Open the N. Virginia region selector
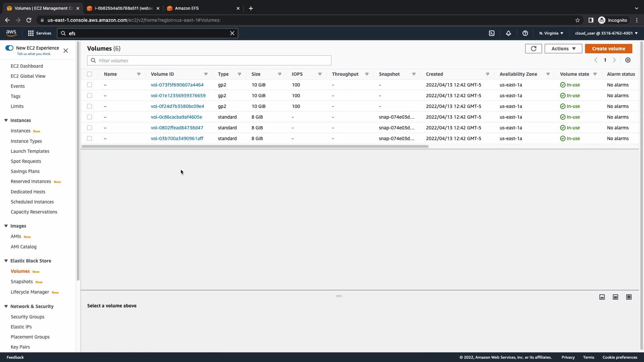This screenshot has height=362, width=644. (551, 33)
